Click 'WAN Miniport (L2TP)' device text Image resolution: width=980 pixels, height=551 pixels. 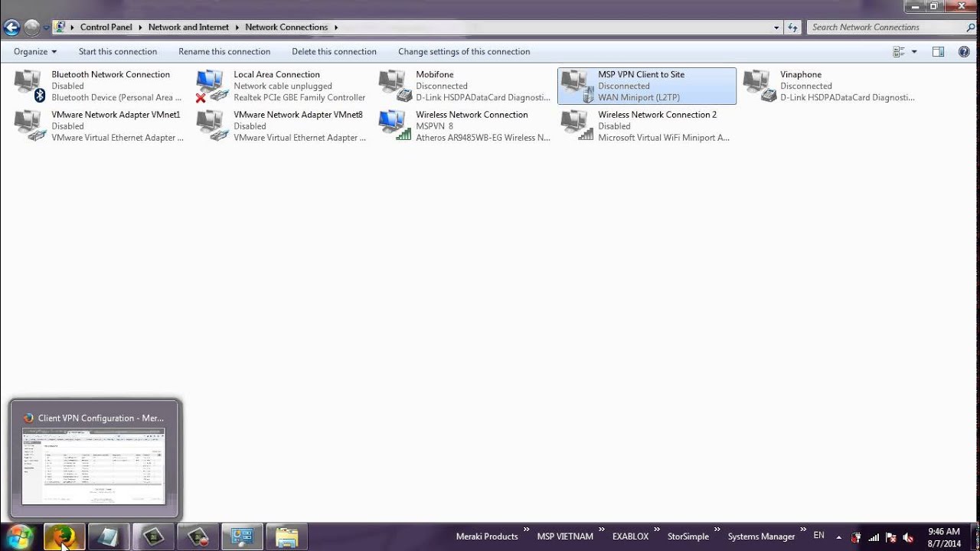639,98
